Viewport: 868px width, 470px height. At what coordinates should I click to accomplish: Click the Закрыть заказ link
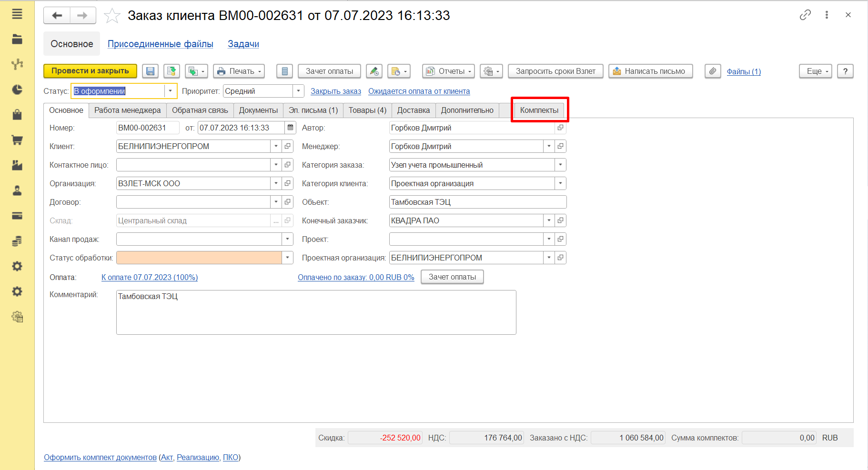[x=336, y=91]
